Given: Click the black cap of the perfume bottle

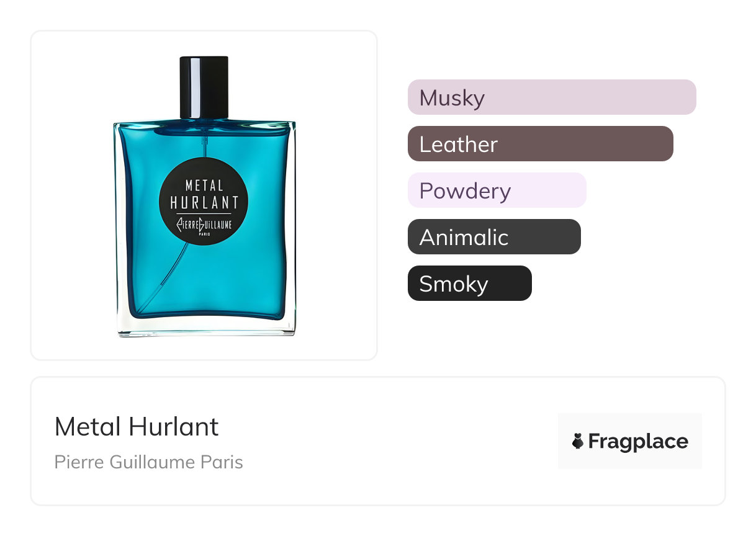Looking at the screenshot, I should (204, 87).
